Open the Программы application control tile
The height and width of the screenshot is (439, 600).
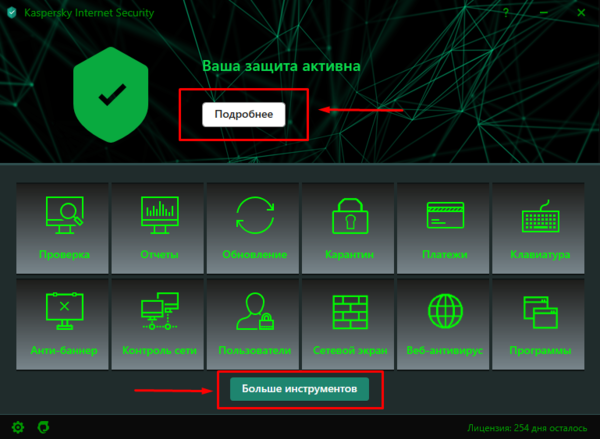click(x=538, y=324)
